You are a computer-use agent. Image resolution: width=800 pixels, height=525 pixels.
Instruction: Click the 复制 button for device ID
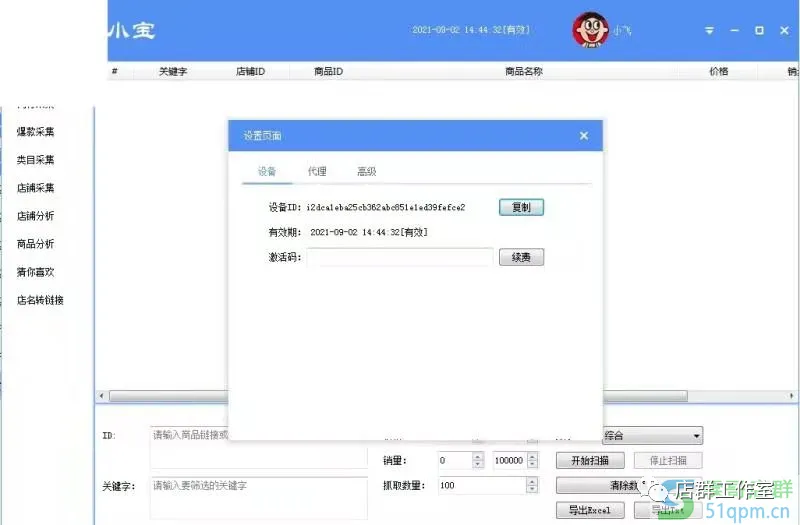tap(521, 207)
